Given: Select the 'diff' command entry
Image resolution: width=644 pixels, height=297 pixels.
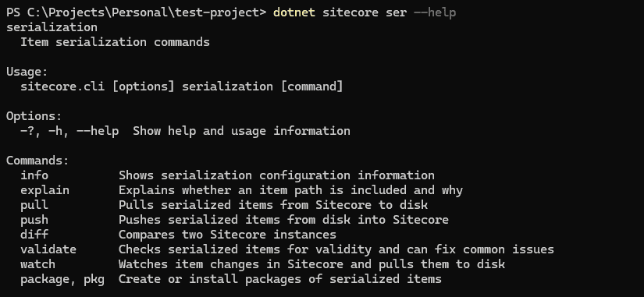Looking at the screenshot, I should tap(34, 234).
